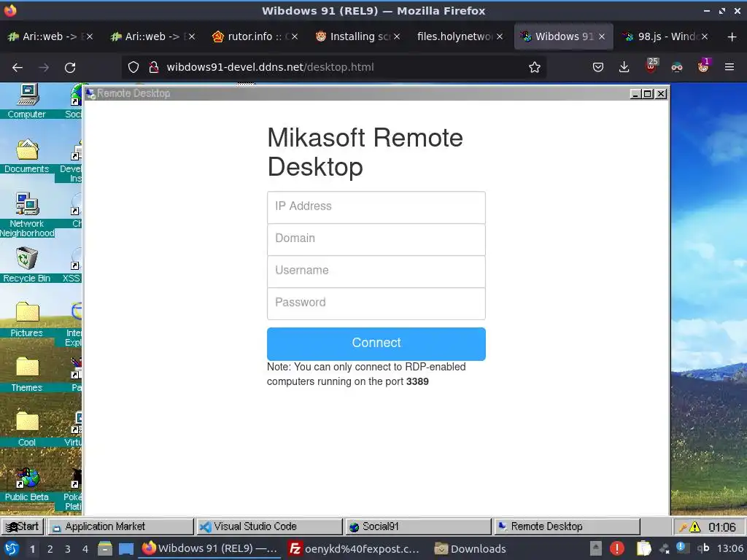
Task: Click the shield tracking protection icon
Action: click(133, 67)
